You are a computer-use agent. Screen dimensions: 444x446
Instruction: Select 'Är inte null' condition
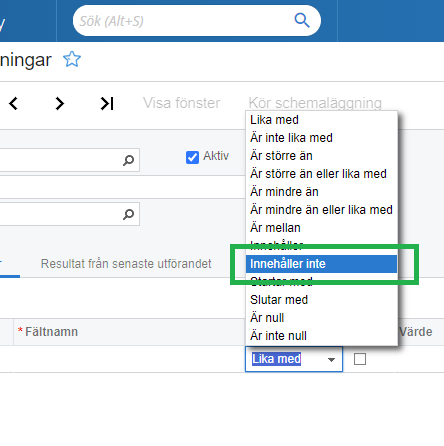(x=322, y=336)
